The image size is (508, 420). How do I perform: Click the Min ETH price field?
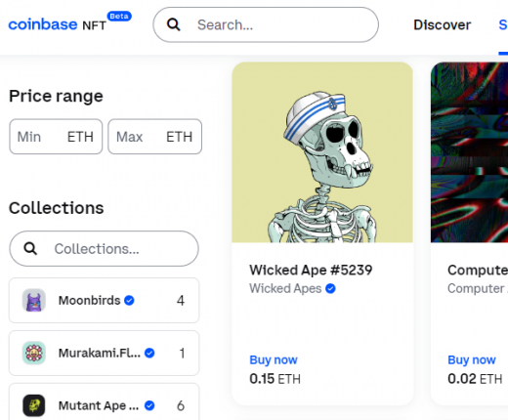pyautogui.click(x=56, y=137)
